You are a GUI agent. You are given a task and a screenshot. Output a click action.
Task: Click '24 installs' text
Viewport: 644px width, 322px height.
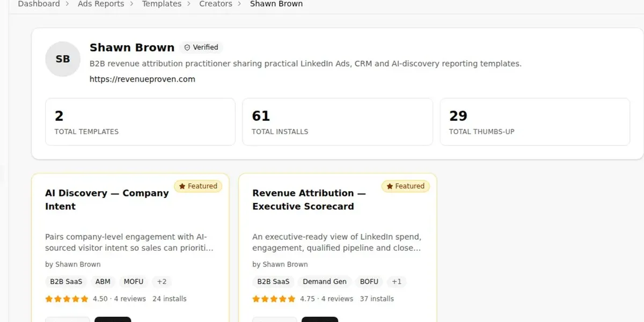(x=170, y=299)
